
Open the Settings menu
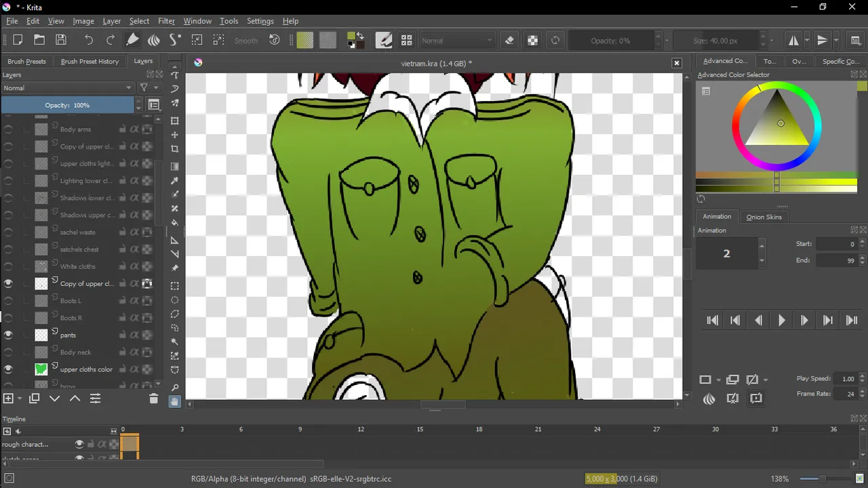pyautogui.click(x=260, y=21)
